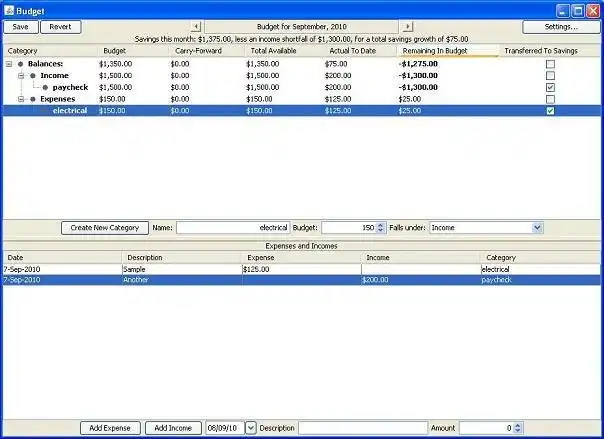Open Settings dialog
The height and width of the screenshot is (439, 604).
click(561, 27)
